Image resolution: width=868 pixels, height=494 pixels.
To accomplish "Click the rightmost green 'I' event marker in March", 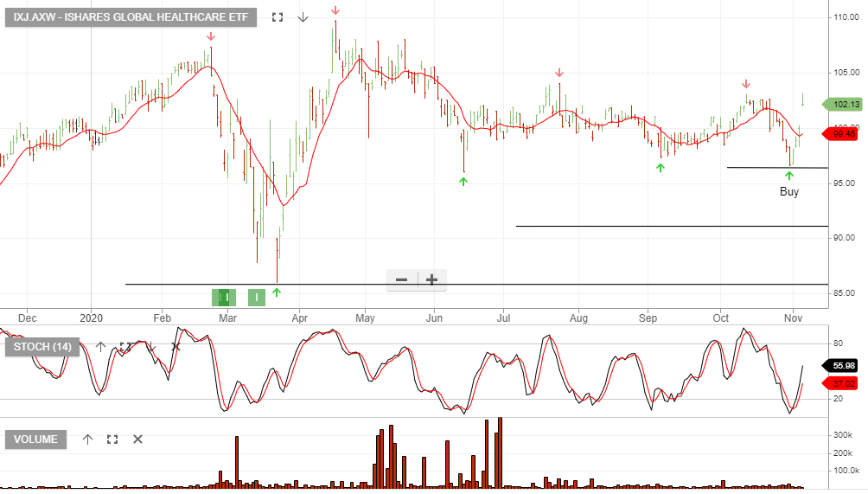I will tap(257, 298).
